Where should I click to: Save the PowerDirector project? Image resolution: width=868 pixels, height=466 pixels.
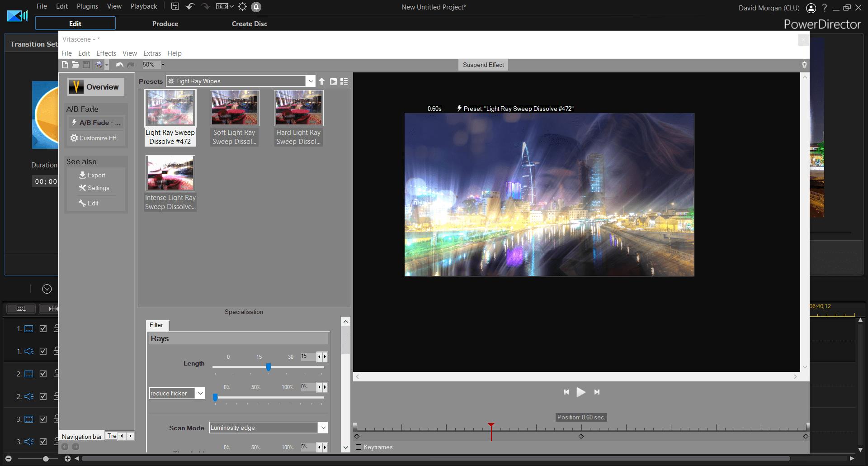coord(175,6)
